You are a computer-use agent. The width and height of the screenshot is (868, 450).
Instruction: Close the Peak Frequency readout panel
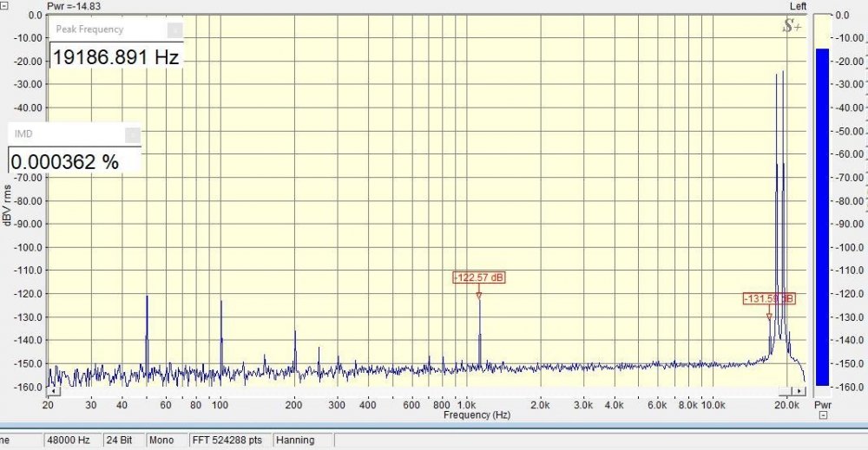coord(174,29)
